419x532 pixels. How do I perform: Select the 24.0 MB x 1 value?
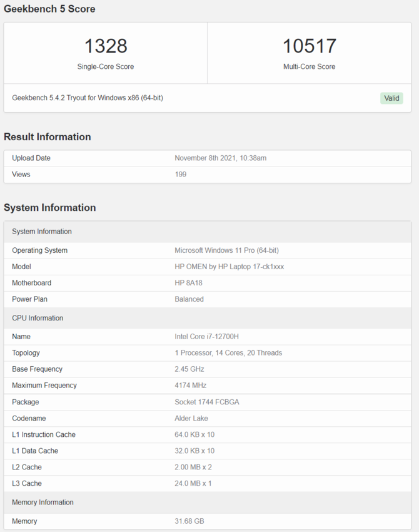[193, 483]
